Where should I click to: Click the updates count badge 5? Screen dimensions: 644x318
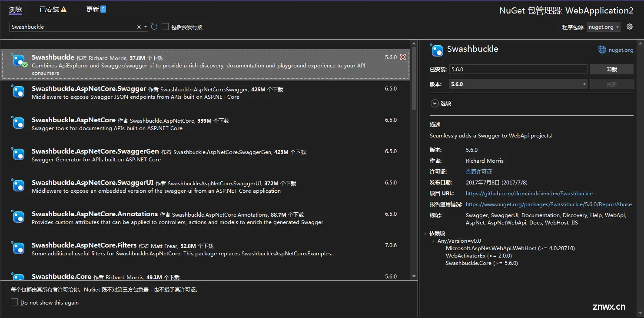tap(103, 9)
